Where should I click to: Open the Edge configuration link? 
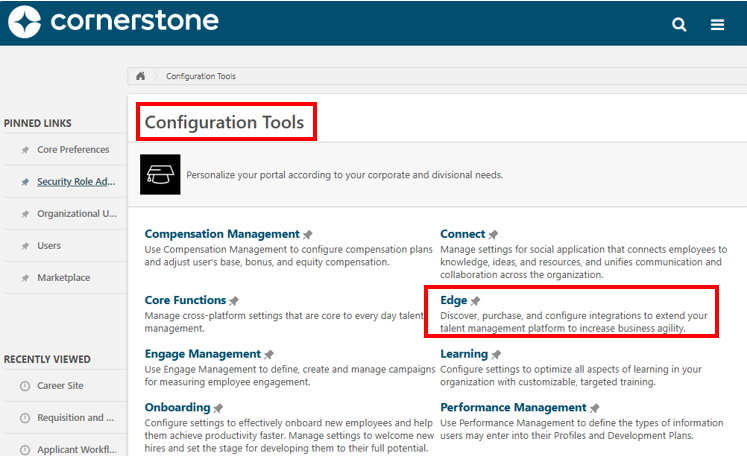tap(454, 300)
